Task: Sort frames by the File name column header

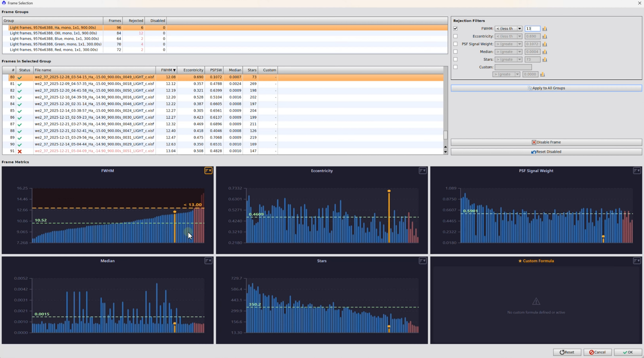Action: [x=94, y=70]
